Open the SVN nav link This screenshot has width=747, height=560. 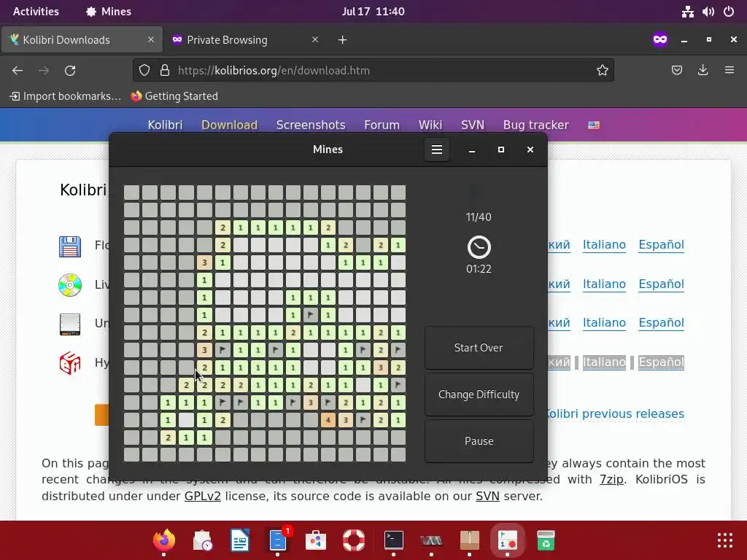pyautogui.click(x=473, y=125)
